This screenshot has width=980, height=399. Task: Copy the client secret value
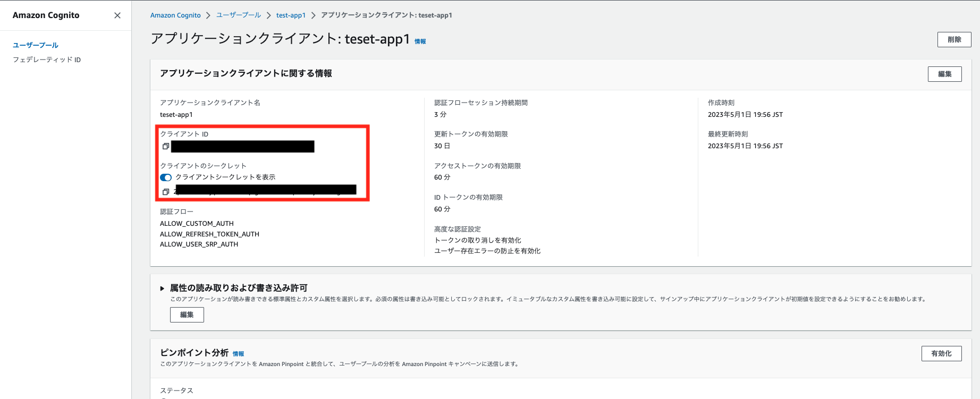coord(165,192)
